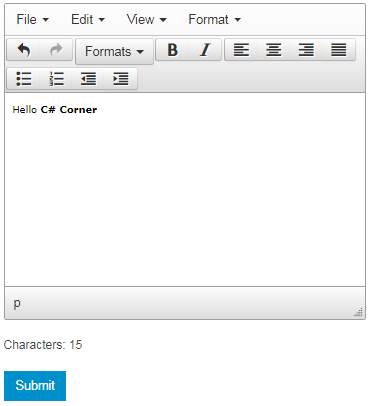Center align the text
Viewport: 371px width, 406px height.
click(x=274, y=50)
